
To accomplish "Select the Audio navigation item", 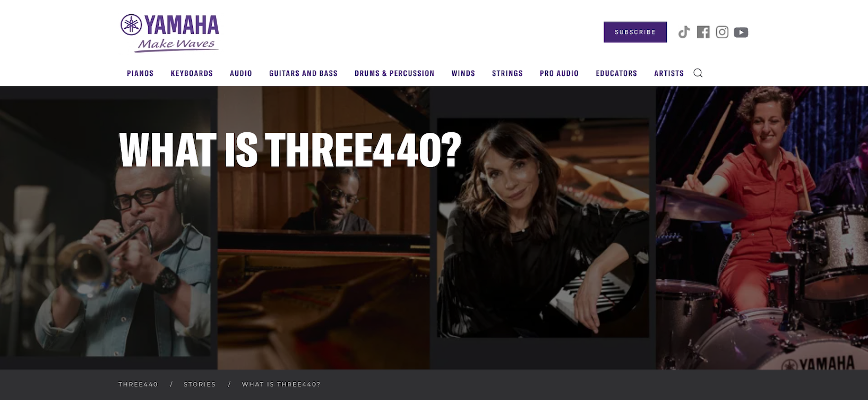I will click(x=241, y=73).
